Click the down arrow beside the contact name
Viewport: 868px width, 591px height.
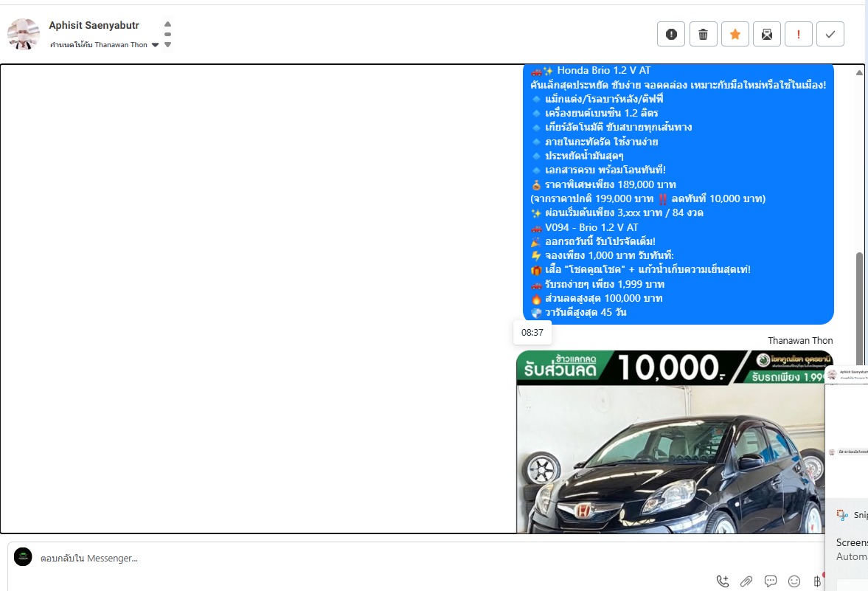(x=167, y=45)
